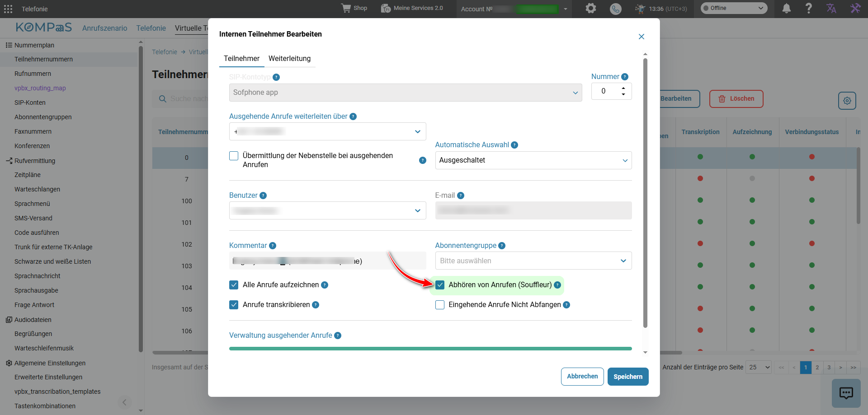Expand the Account dropdown arrow

click(x=565, y=9)
